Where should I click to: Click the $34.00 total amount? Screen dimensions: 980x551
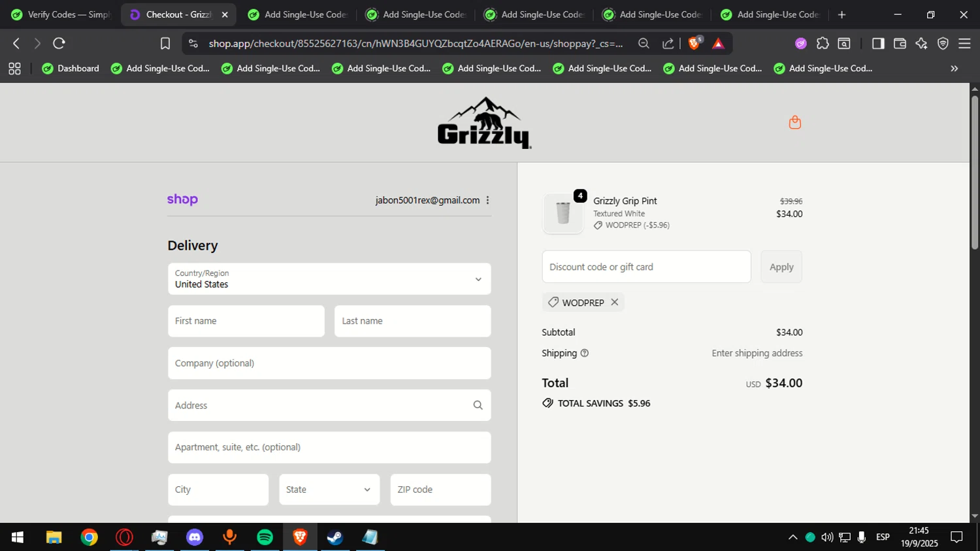(x=783, y=383)
